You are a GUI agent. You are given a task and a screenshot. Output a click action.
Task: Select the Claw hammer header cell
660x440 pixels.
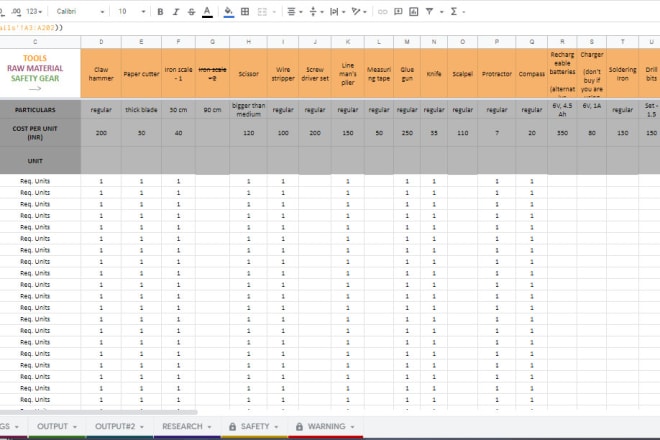(x=101, y=73)
